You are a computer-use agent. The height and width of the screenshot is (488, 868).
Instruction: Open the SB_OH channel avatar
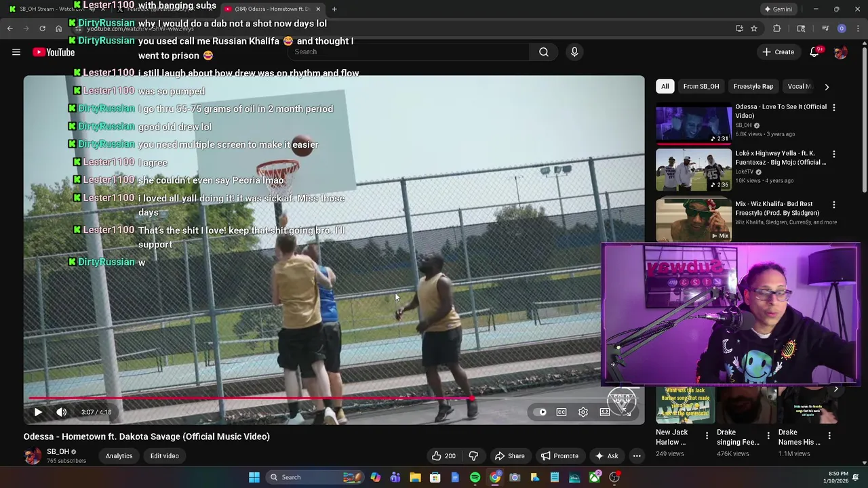point(33,456)
